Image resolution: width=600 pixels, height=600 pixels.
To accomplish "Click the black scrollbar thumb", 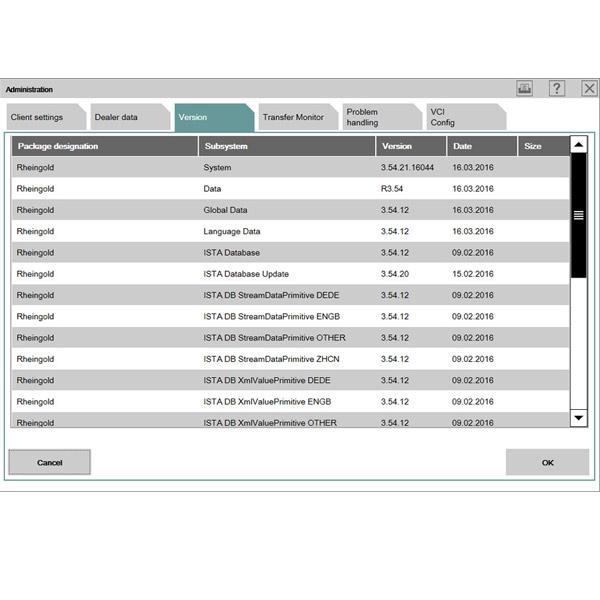I will tap(579, 215).
